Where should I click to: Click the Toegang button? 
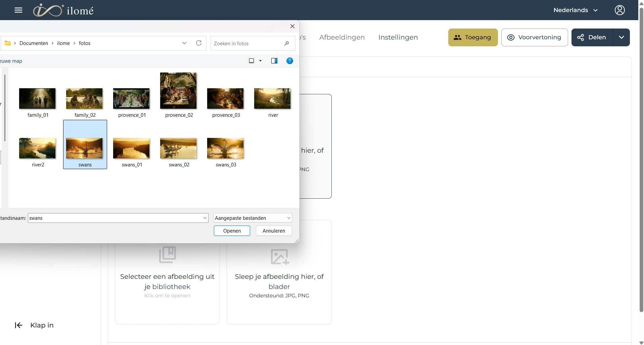pyautogui.click(x=473, y=37)
